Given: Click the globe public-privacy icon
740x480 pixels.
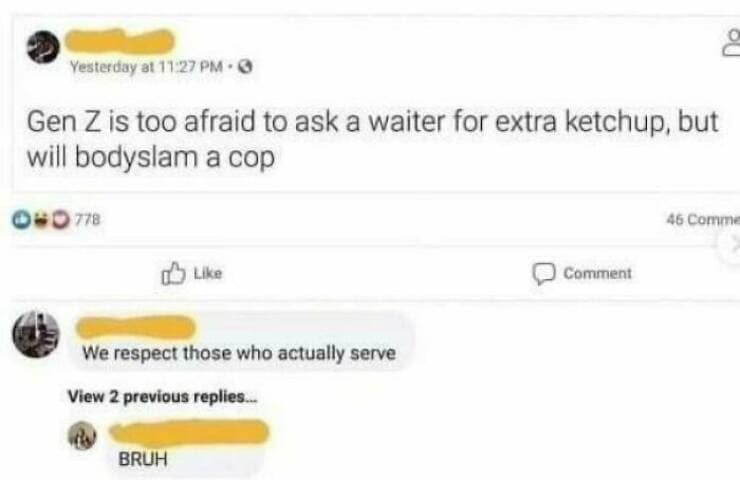Looking at the screenshot, I should point(244,67).
